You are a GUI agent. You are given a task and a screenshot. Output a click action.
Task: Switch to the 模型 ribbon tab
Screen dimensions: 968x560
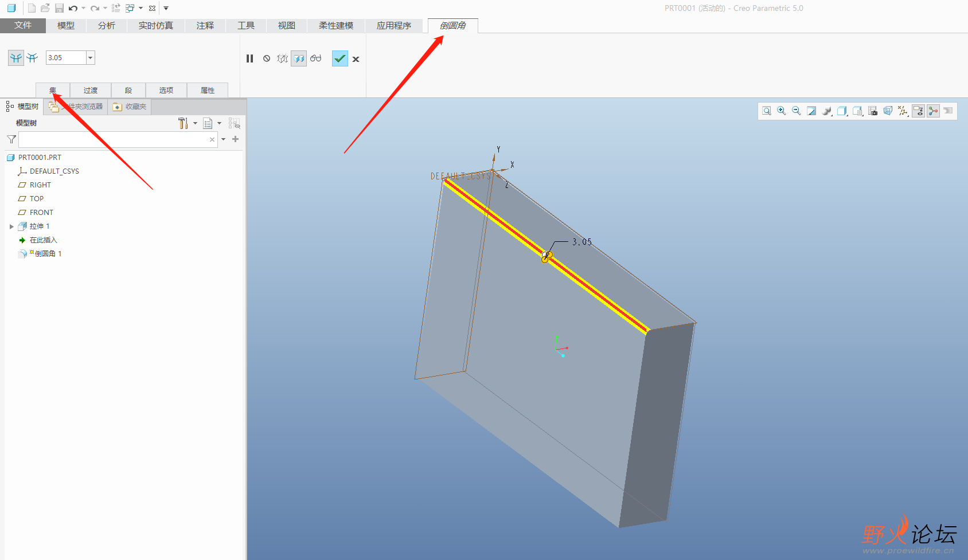point(66,26)
